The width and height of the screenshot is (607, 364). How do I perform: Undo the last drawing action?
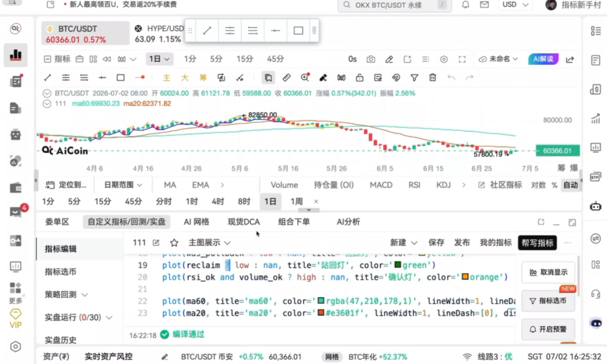pyautogui.click(x=451, y=78)
